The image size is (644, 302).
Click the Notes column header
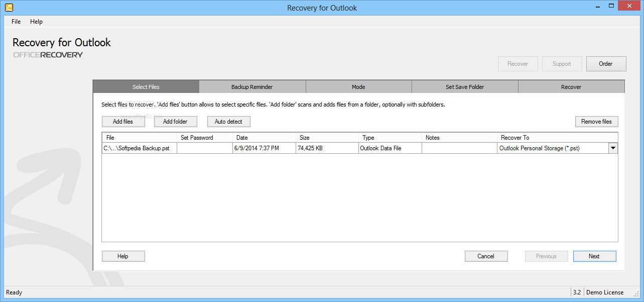coord(459,138)
